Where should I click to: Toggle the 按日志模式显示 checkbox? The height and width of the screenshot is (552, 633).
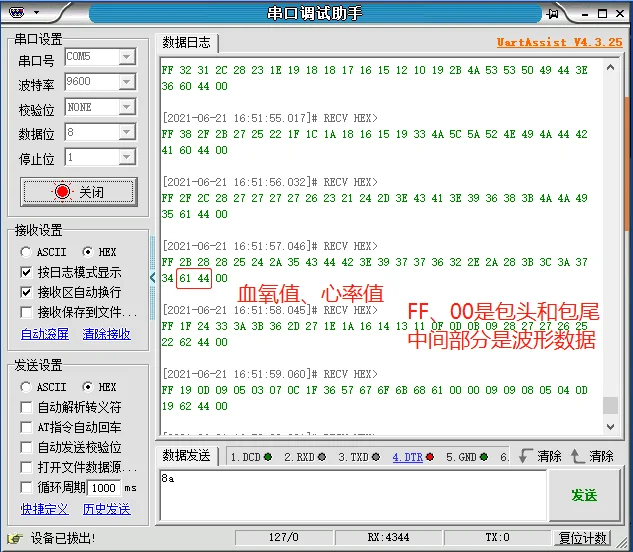tap(27, 272)
